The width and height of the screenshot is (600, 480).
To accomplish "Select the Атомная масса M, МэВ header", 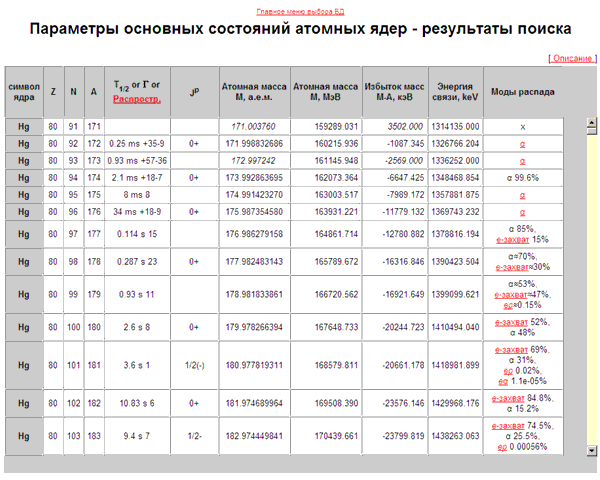I will [326, 92].
